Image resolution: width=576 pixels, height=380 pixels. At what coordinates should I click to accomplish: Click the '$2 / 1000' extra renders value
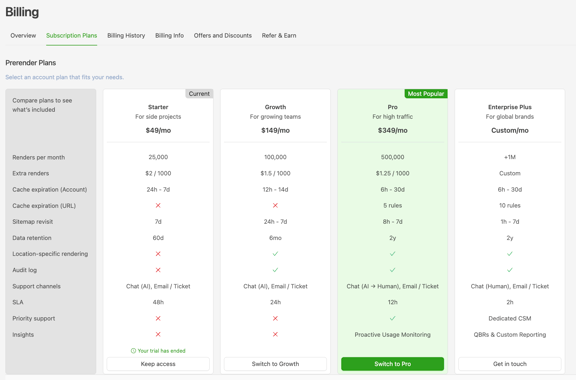[158, 173]
